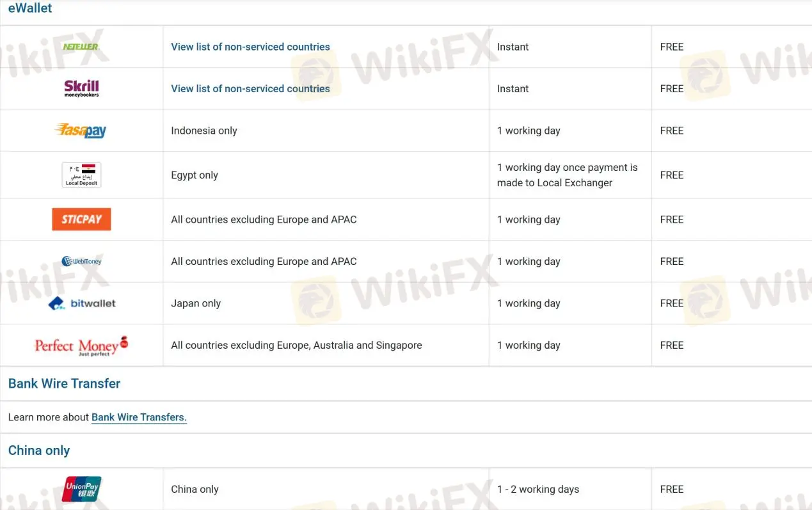Screen dimensions: 812x510
Task: Click the Perfect Money logo
Action: tap(81, 346)
